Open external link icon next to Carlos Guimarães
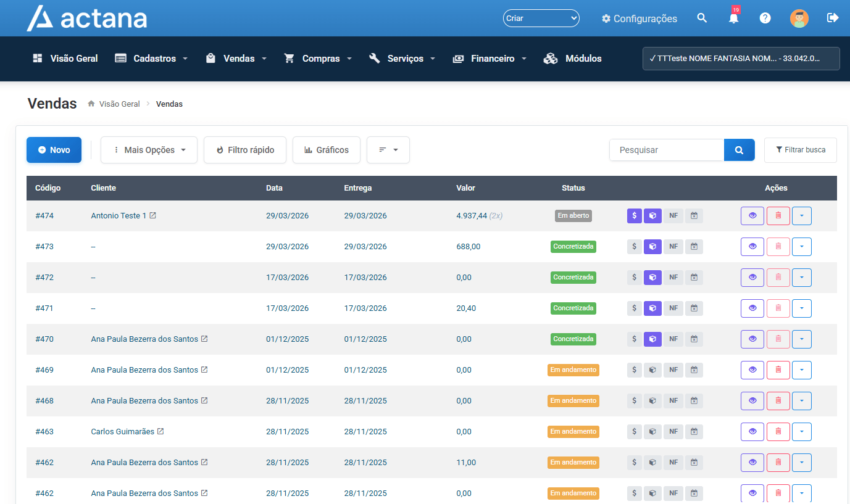The height and width of the screenshot is (504, 850). click(x=160, y=432)
